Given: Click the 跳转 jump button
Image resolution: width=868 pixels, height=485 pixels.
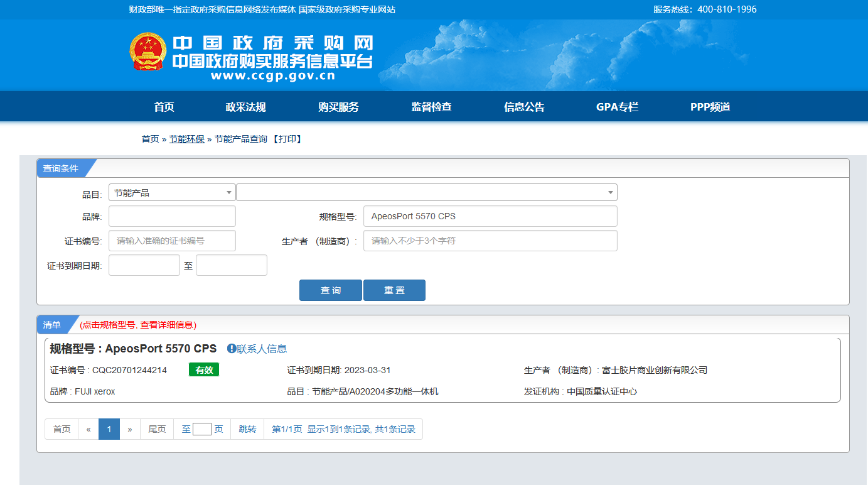Looking at the screenshot, I should (x=248, y=429).
